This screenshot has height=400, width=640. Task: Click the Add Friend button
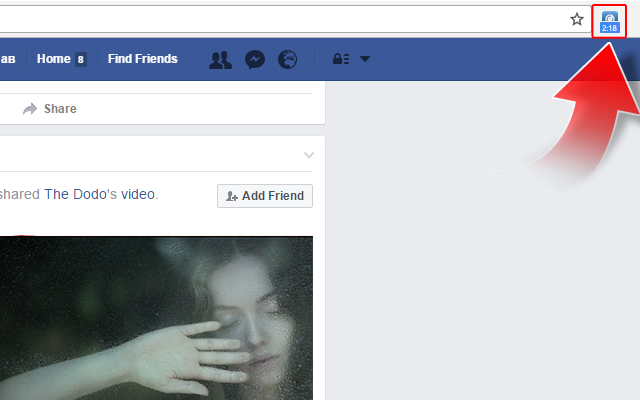[x=265, y=196]
